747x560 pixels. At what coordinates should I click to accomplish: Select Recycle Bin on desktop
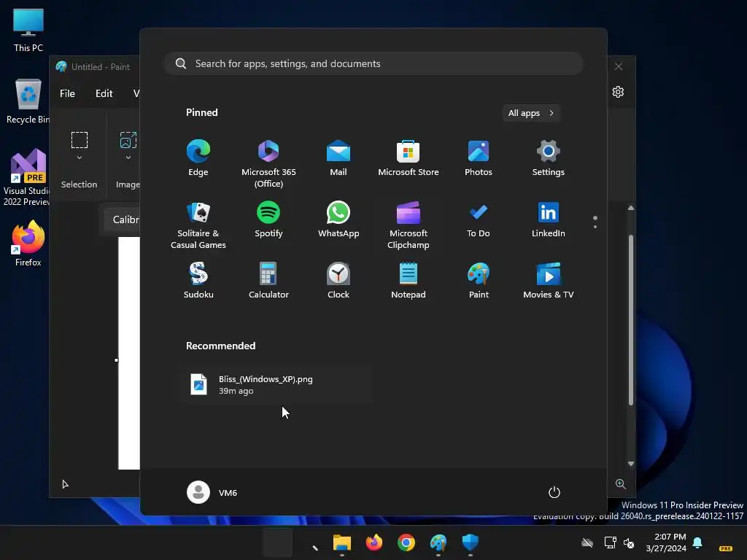(x=28, y=101)
